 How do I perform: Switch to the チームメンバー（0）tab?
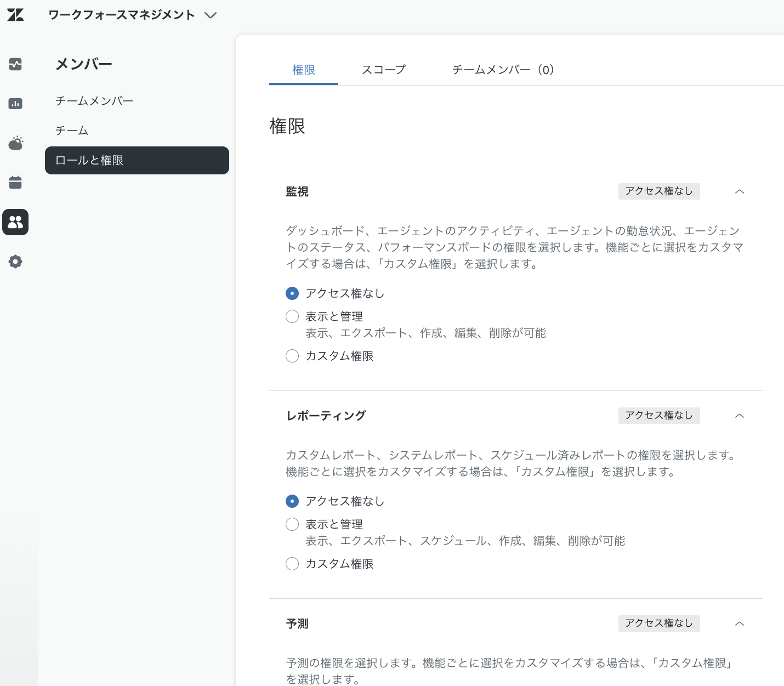[x=503, y=70]
